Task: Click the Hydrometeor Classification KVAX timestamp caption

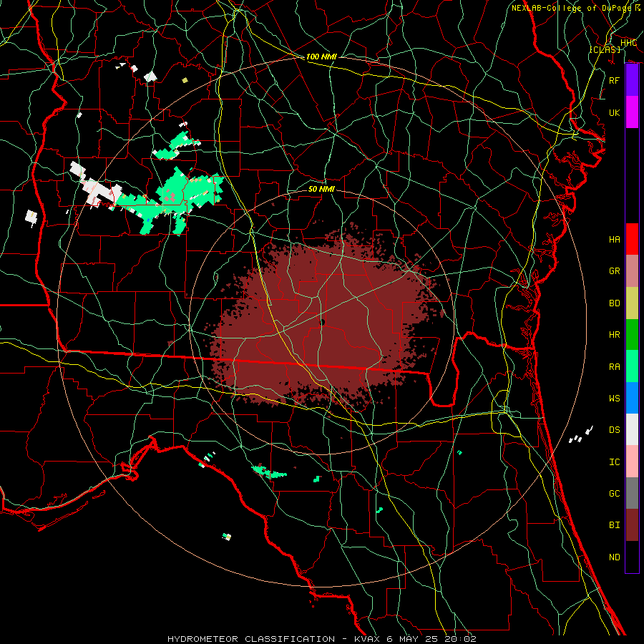Action: tap(321, 639)
